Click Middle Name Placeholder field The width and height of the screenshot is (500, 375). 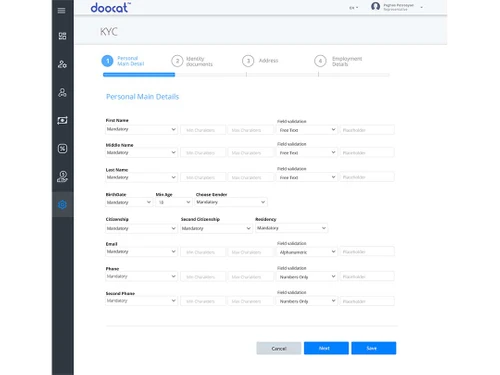pos(367,153)
